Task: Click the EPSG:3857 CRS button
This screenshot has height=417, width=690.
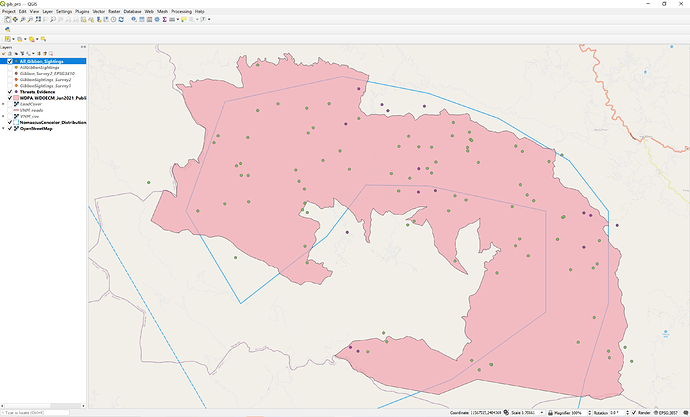Action: coord(667,413)
